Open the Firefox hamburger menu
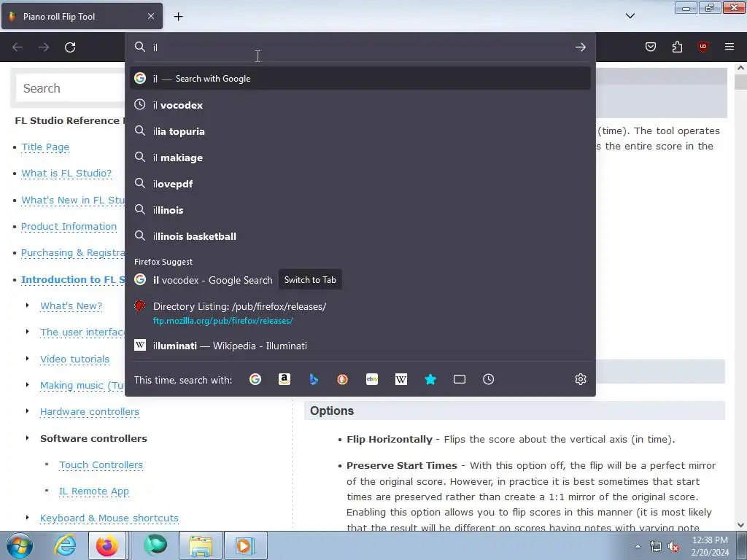The width and height of the screenshot is (747, 560). [x=729, y=47]
